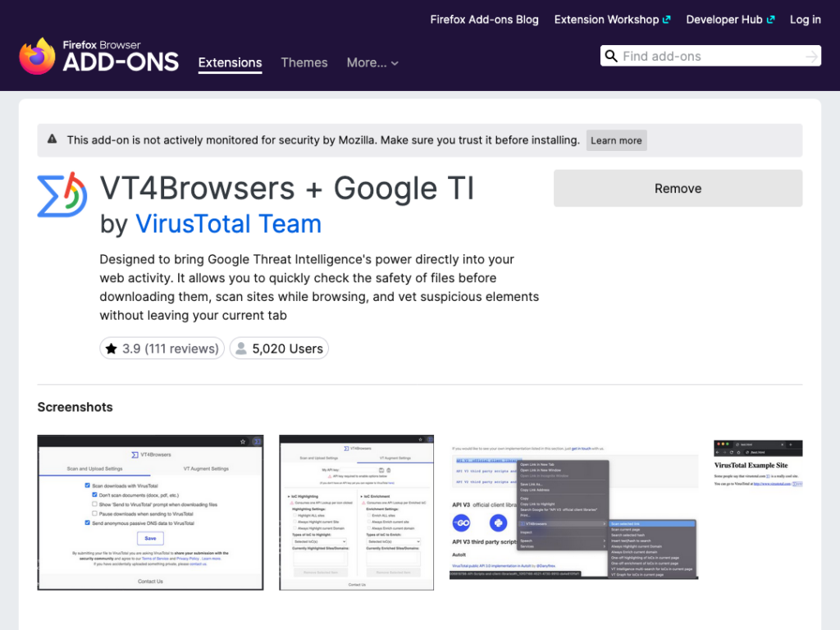Click the search submit arrow icon

(810, 56)
